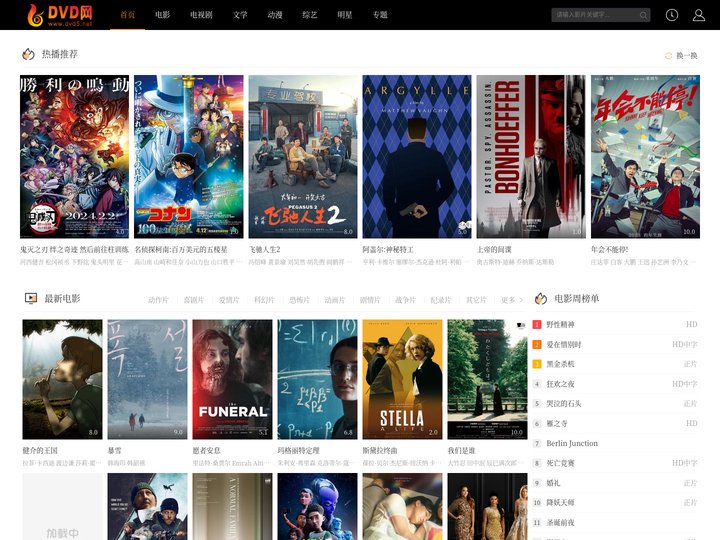Open 圣诞前夜 in weekly ranking
The image size is (720, 540).
click(560, 523)
